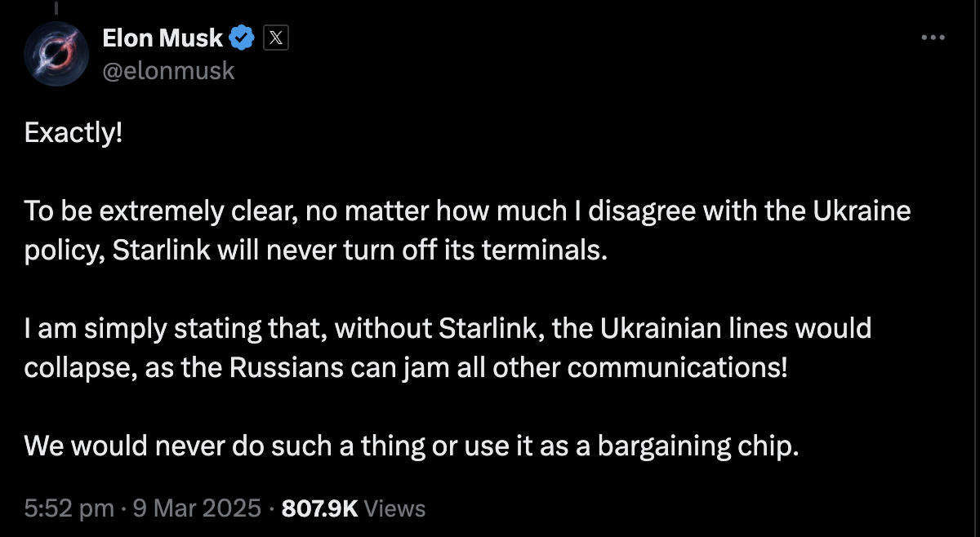
Task: Click the Views label beside the count
Action: click(394, 508)
